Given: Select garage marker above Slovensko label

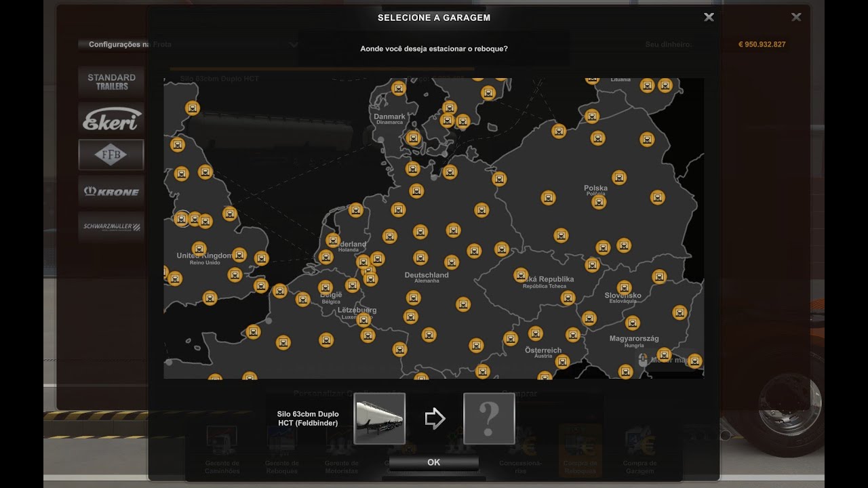Looking at the screenshot, I should click(x=624, y=287).
